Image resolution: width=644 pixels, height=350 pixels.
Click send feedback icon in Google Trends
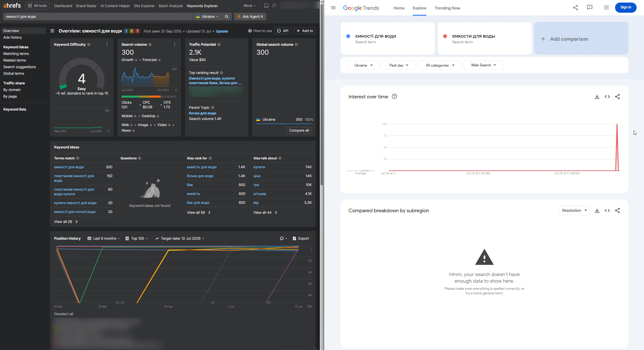590,8
